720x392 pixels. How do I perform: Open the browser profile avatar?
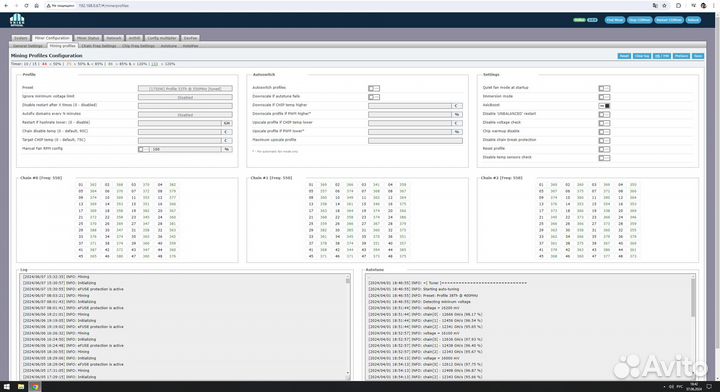click(703, 6)
